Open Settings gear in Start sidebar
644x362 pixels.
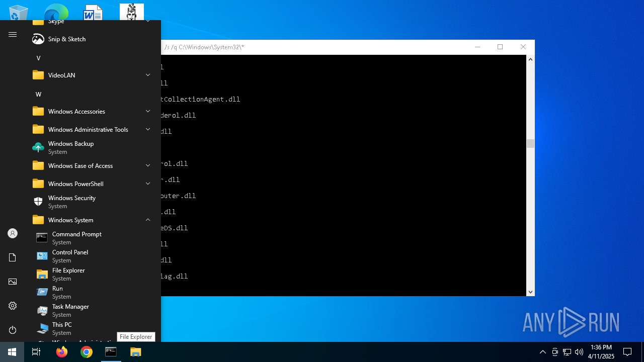coord(13,306)
